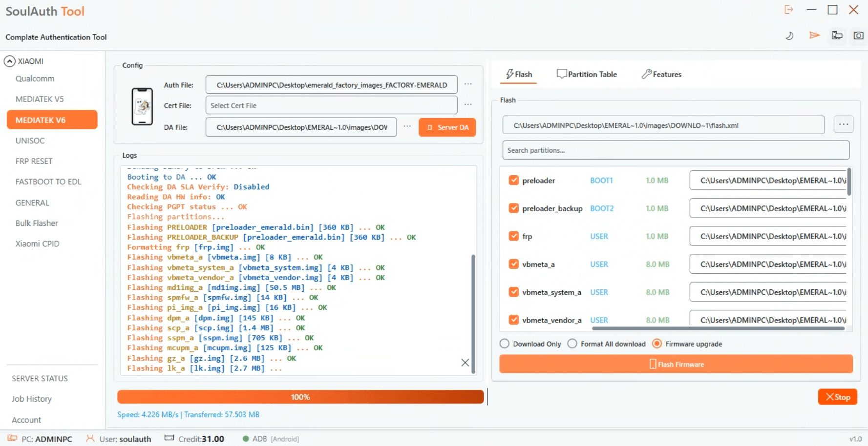The image size is (868, 446).
Task: Open Qualcomm section in sidebar
Action: [35, 79]
